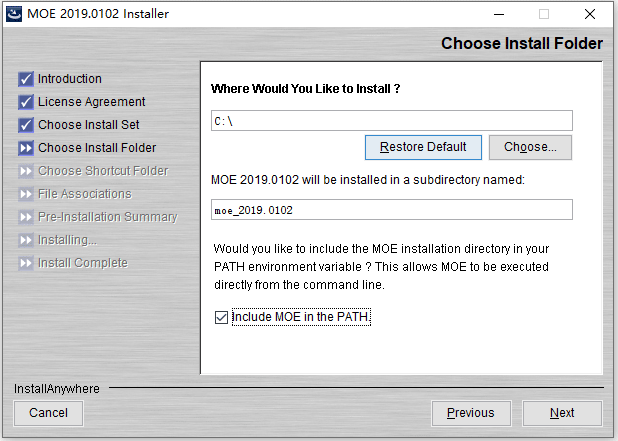Open the Choose... folder browser

tap(530, 147)
